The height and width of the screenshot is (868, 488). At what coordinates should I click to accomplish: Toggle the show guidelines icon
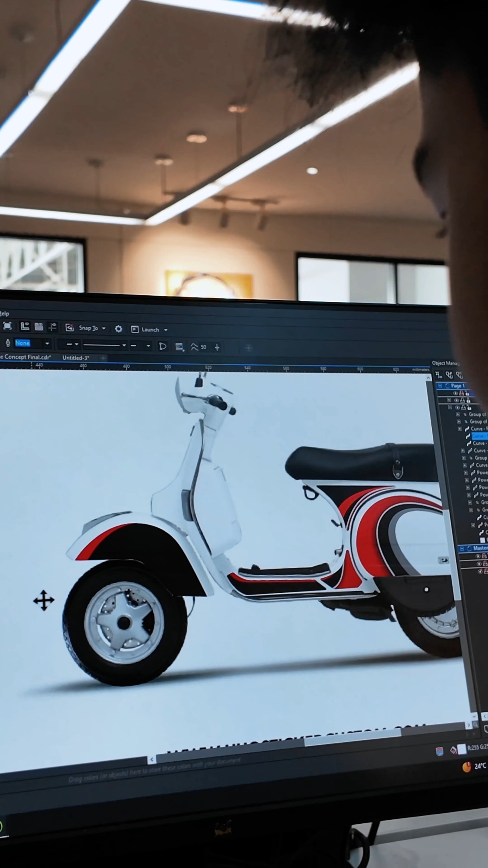[52, 327]
